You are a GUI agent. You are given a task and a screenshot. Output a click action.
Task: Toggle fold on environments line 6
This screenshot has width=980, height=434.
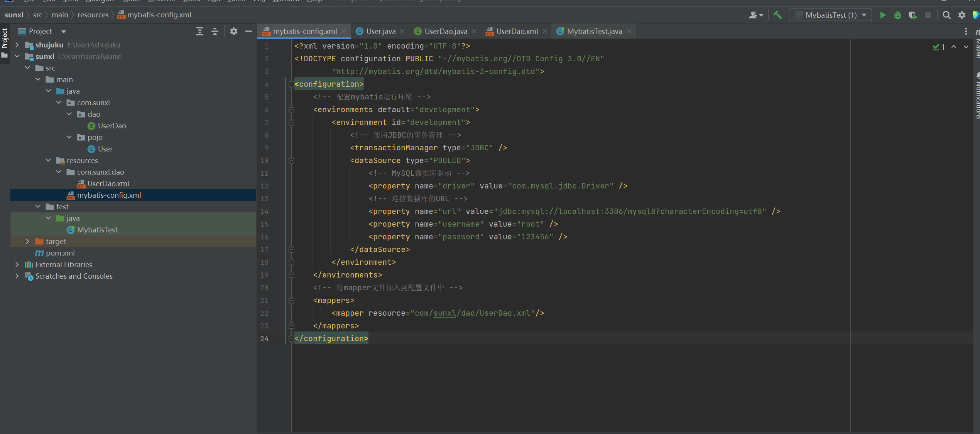coord(292,109)
